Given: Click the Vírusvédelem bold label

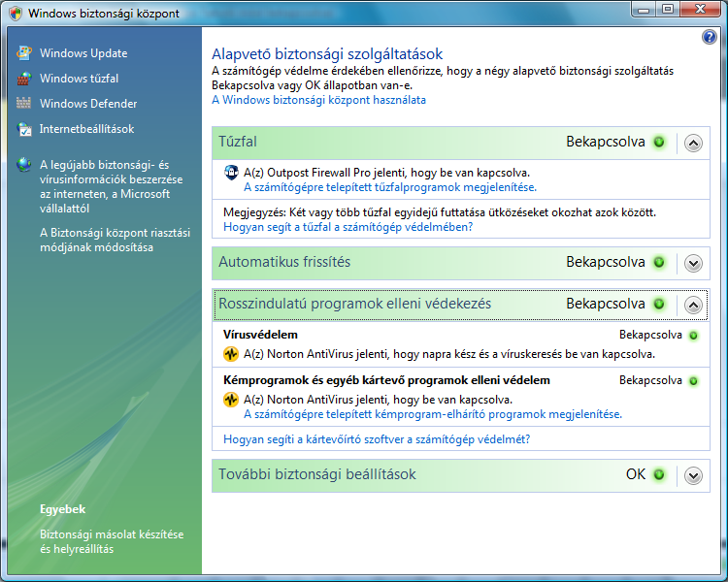Looking at the screenshot, I should tap(260, 335).
